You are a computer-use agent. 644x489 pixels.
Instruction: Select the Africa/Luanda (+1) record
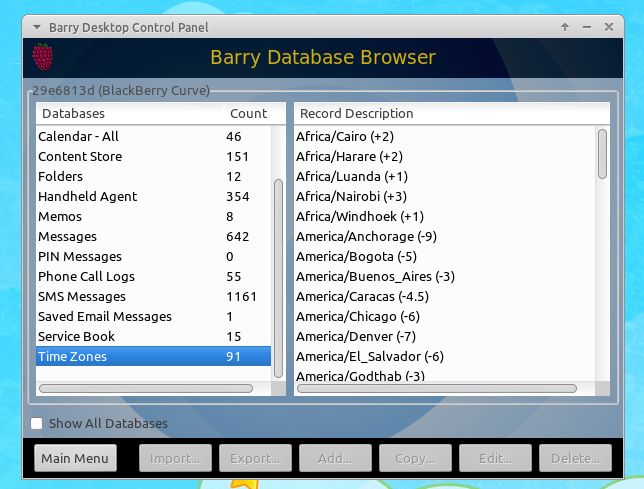point(445,177)
